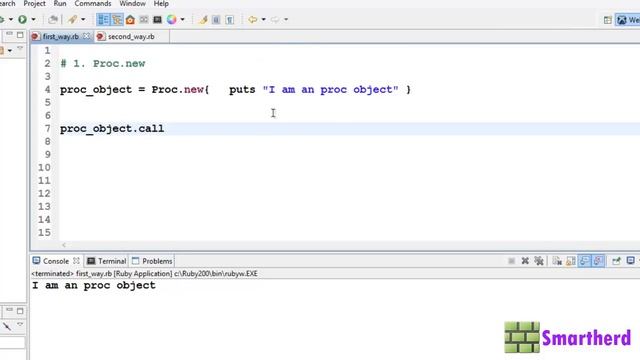The width and height of the screenshot is (640, 360).
Task: Toggle the show whitespace characters icon
Action: pos(230,19)
